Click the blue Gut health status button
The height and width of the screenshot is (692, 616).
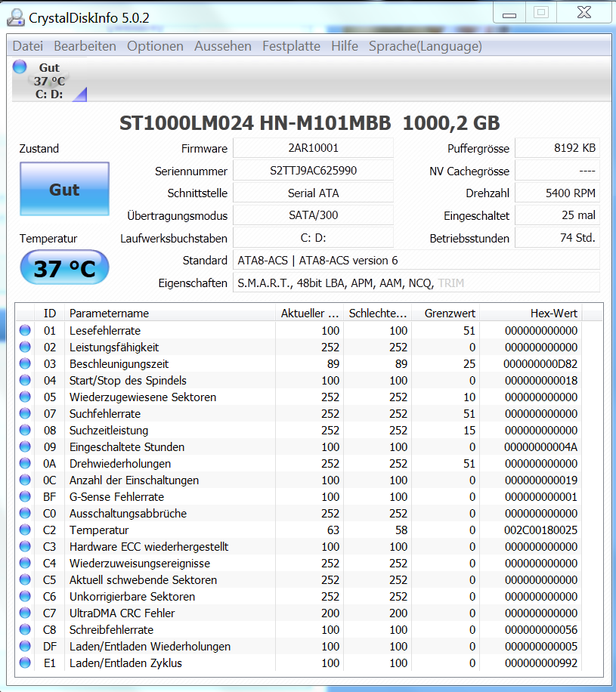(64, 189)
